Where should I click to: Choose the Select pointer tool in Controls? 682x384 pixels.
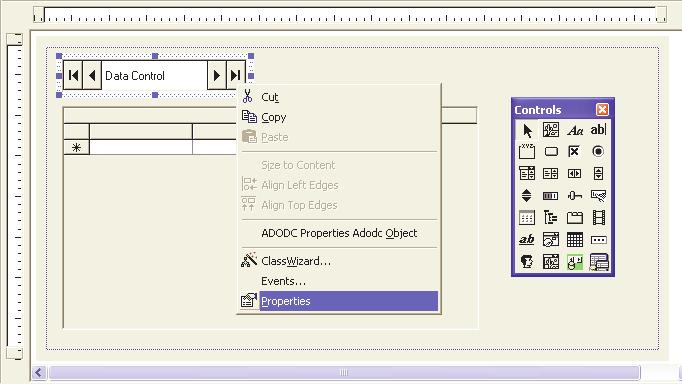(x=527, y=130)
